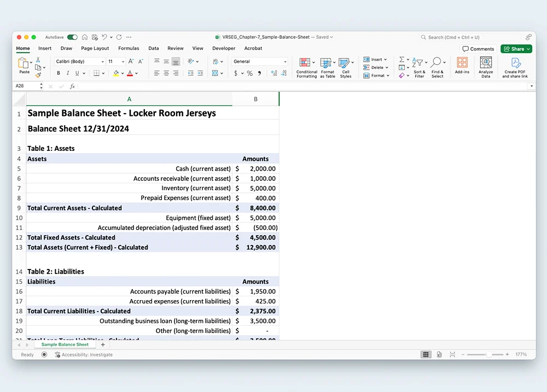Add a new sheet with plus button
547x392 pixels.
pyautogui.click(x=103, y=344)
